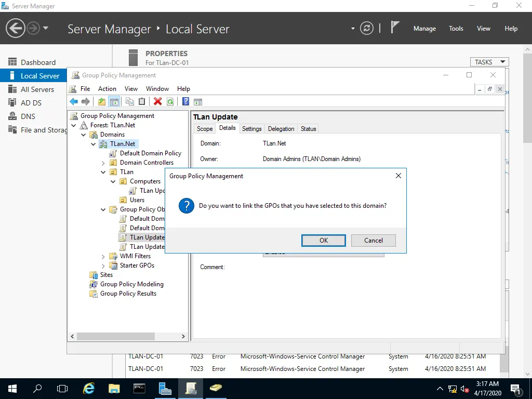Collapse the Computers OU node
Viewport: 532px width, 399px height.
(x=113, y=181)
